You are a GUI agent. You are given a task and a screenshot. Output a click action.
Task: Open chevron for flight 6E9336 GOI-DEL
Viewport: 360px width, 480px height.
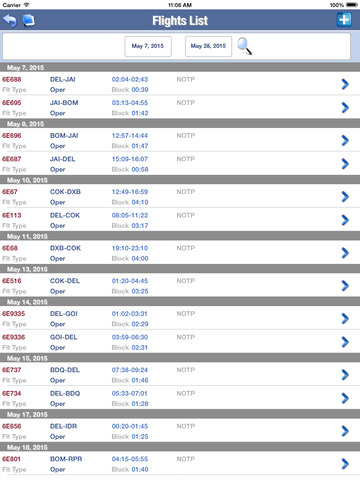pyautogui.click(x=345, y=342)
